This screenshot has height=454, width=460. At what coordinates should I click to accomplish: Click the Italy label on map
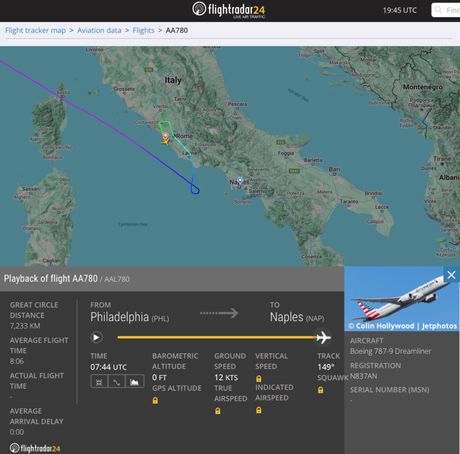[173, 80]
